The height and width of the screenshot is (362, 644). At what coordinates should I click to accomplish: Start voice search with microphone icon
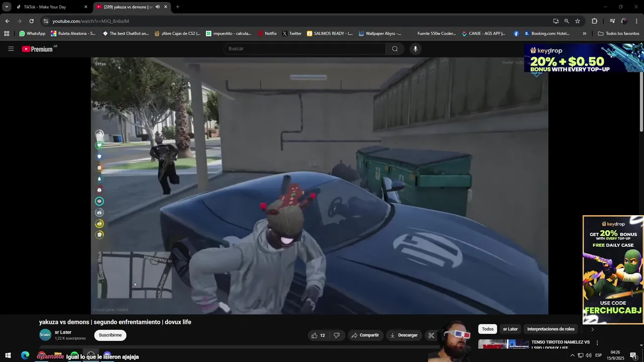coord(415,49)
